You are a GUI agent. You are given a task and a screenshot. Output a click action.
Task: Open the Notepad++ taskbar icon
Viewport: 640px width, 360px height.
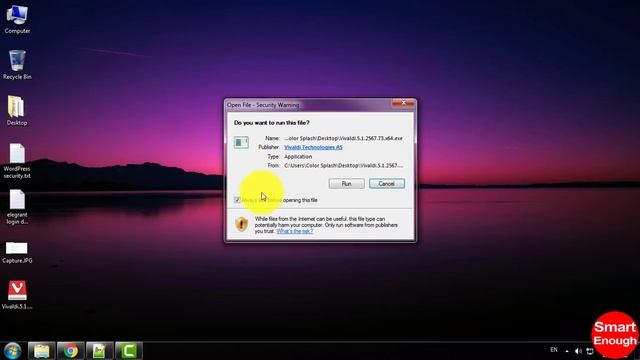(x=100, y=351)
